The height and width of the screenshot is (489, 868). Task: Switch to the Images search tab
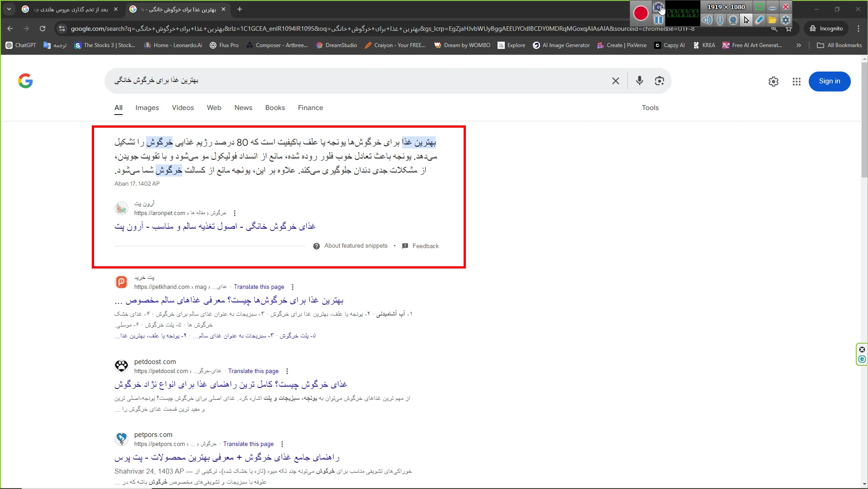[x=147, y=108]
